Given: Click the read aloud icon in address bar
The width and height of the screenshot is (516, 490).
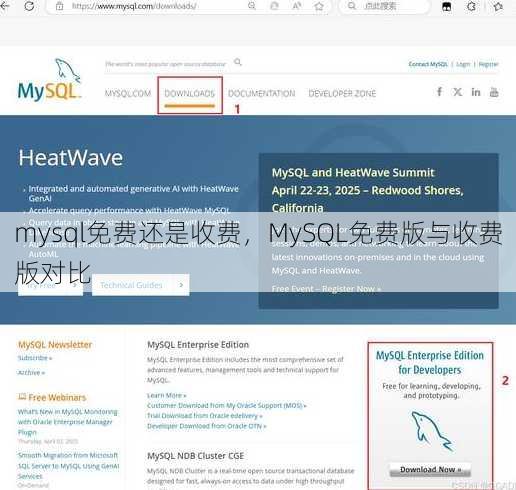Looking at the screenshot, I should tap(297, 6).
